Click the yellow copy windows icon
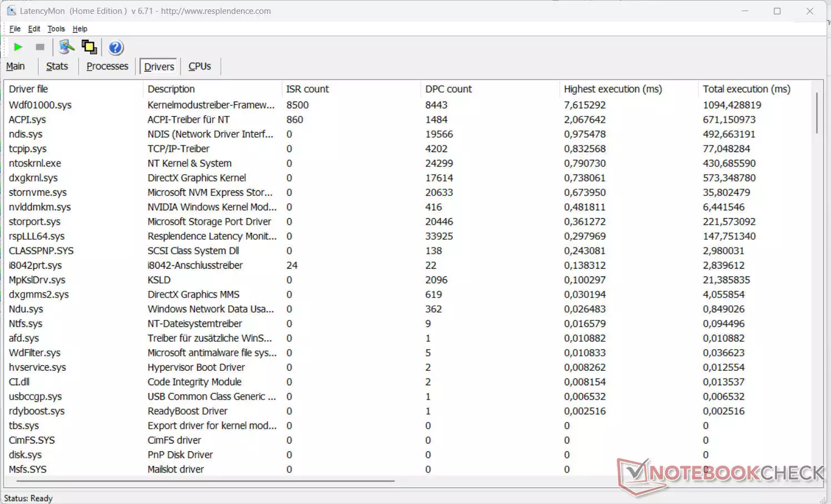The height and width of the screenshot is (504, 831). tap(89, 47)
